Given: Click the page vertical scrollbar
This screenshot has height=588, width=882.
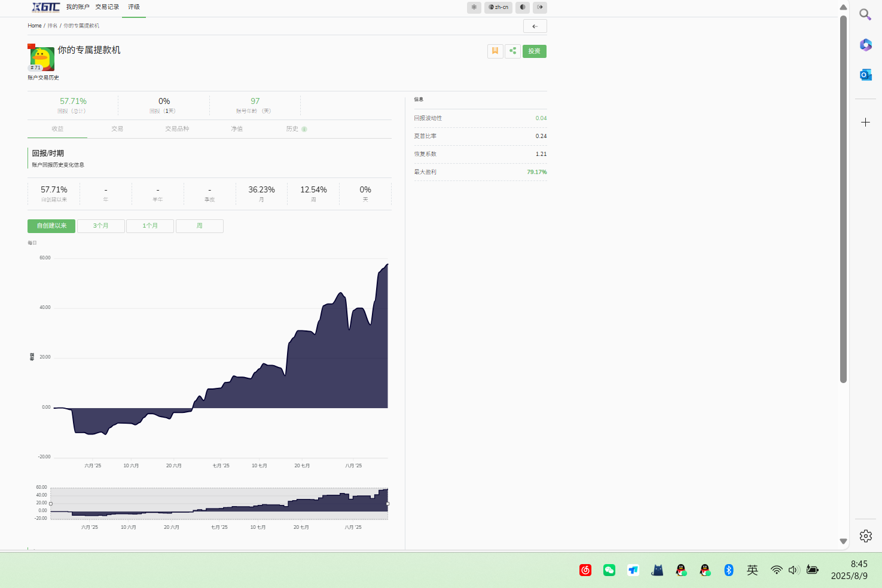Looking at the screenshot, I should tap(843, 199).
